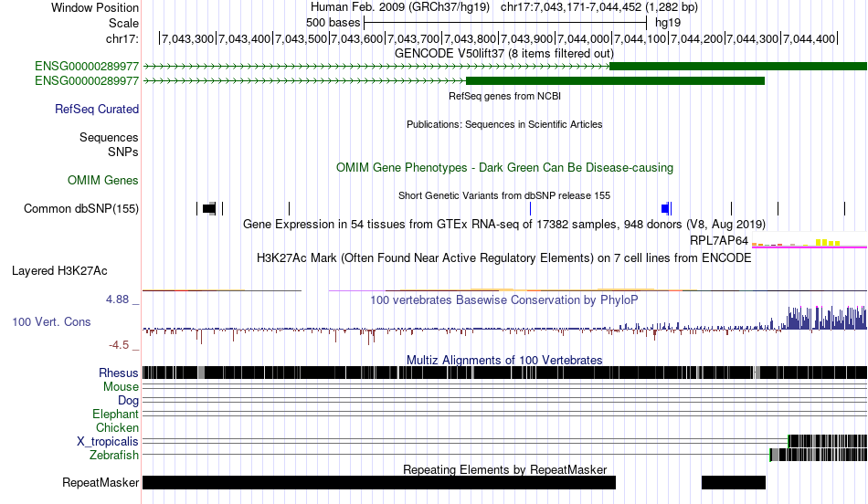Screen dimensions: 868x504
Task: Click the 100 Vert. Cons label
Action: click(51, 322)
